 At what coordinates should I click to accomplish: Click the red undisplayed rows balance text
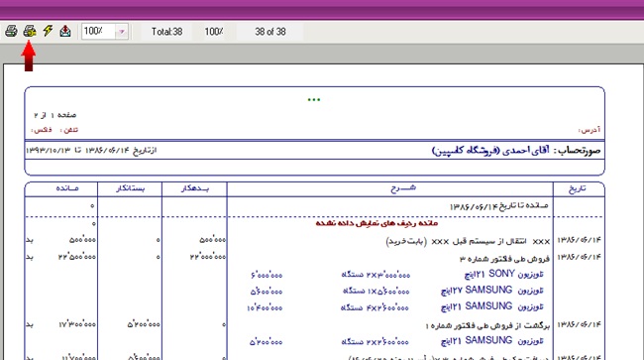376,223
